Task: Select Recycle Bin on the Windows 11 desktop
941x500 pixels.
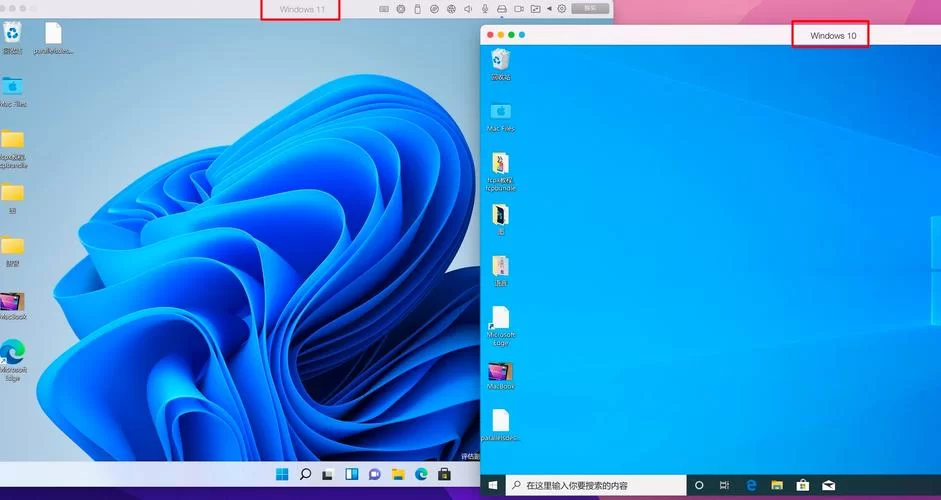Action: pyautogui.click(x=12, y=37)
